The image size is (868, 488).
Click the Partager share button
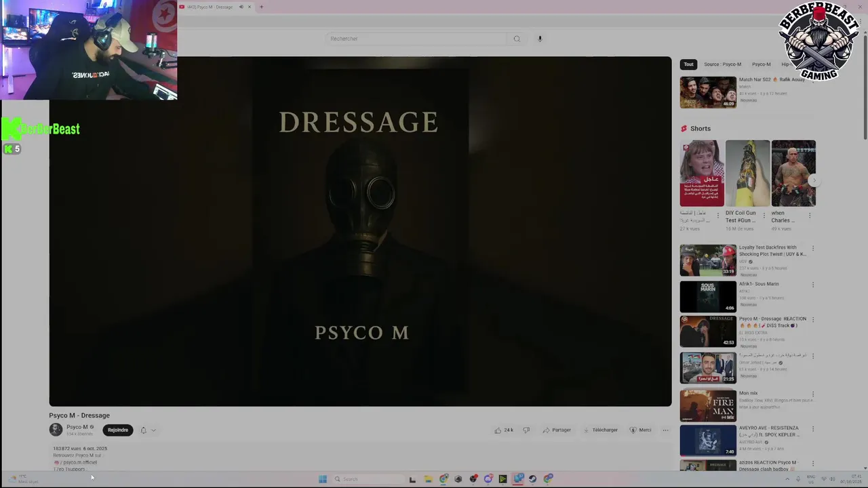coord(557,430)
